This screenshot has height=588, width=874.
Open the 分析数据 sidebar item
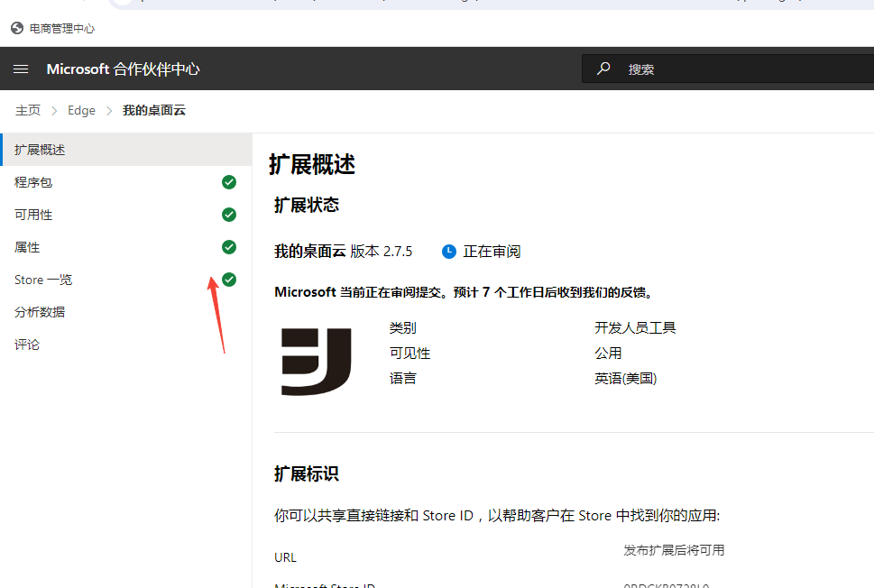coord(126,311)
